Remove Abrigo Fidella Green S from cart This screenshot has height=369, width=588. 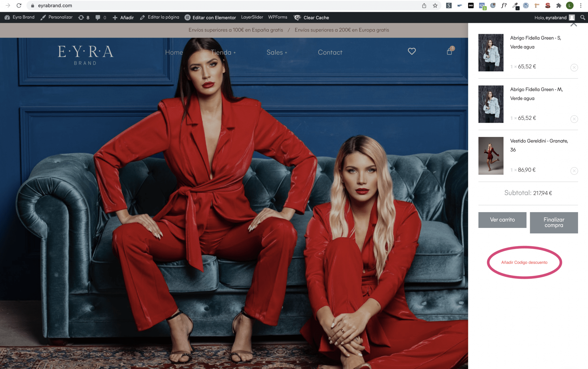pos(574,68)
